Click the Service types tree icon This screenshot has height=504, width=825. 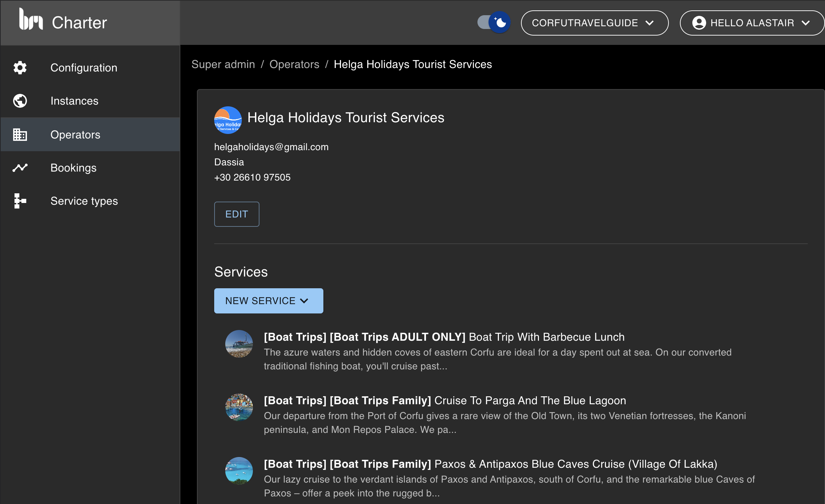(20, 201)
